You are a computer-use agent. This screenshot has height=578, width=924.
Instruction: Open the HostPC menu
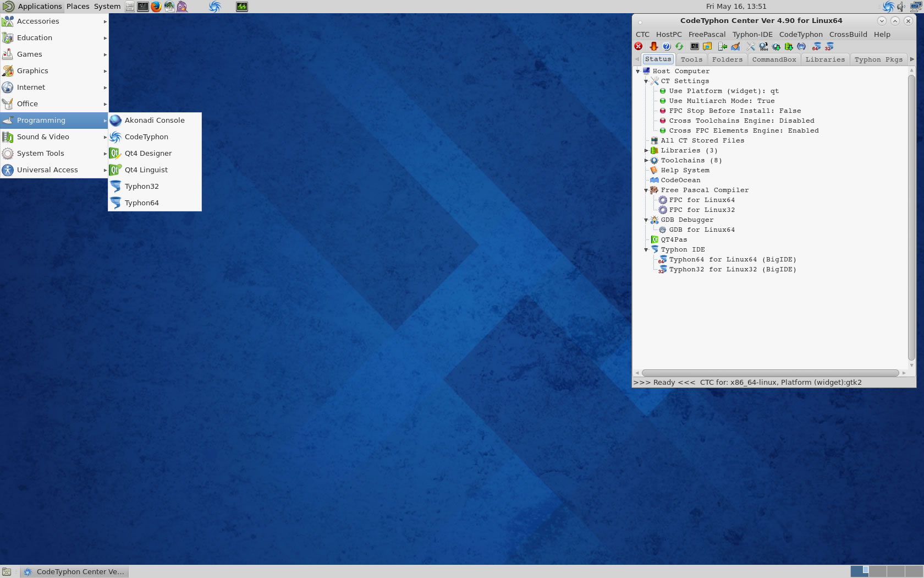pyautogui.click(x=669, y=34)
